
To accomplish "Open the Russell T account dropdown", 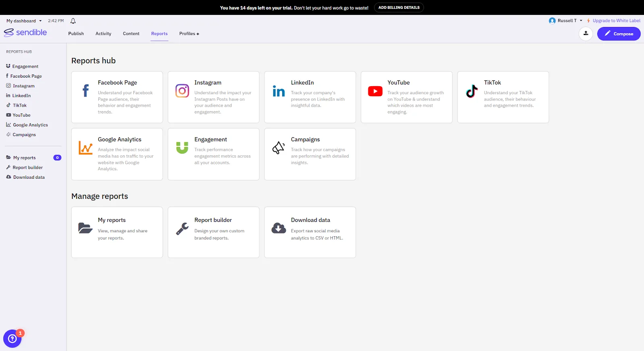I will click(x=566, y=21).
